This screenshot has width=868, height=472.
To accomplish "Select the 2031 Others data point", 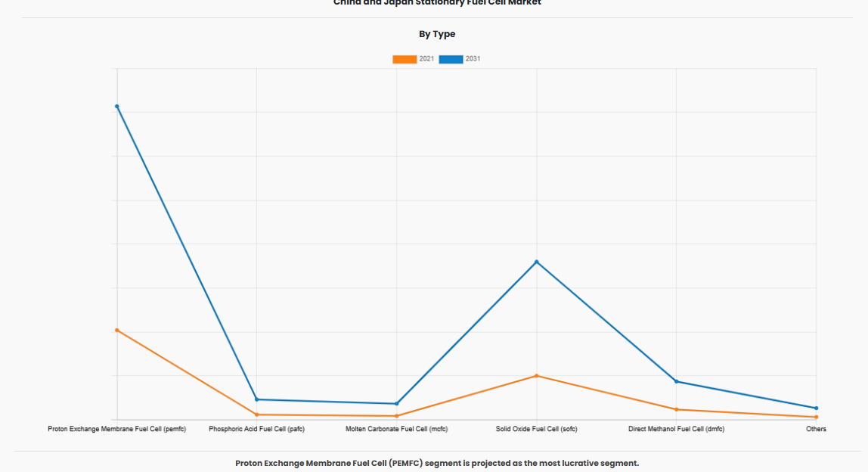I will click(817, 408).
